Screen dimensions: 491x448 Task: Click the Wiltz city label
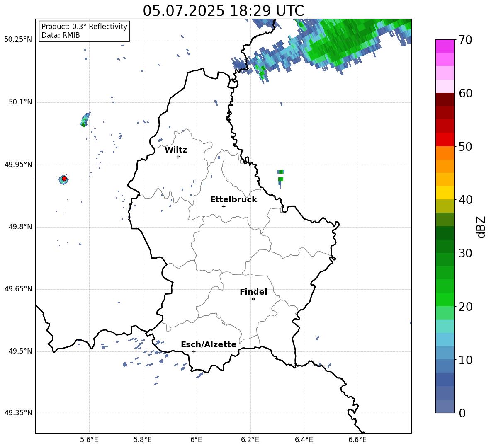point(176,150)
